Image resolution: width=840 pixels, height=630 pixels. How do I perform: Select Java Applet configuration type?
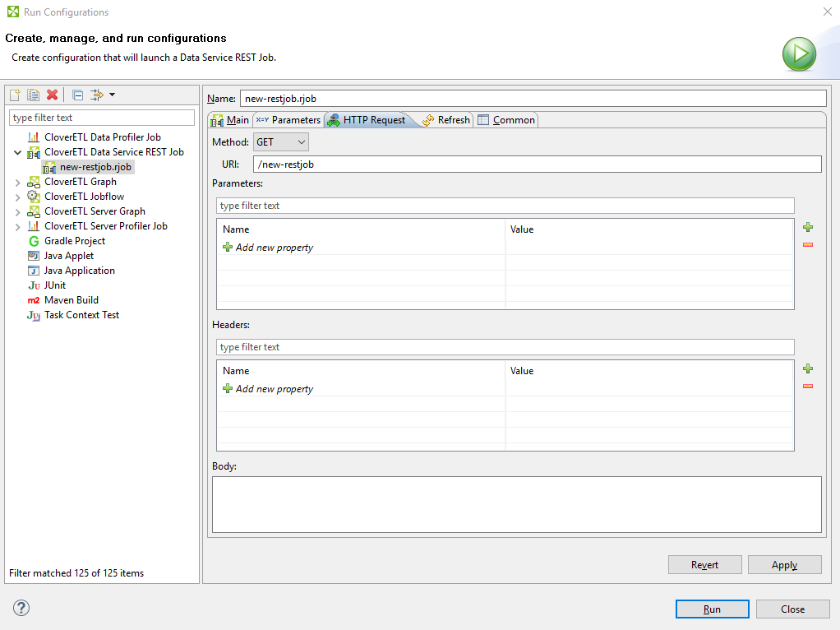pyautogui.click(x=68, y=256)
